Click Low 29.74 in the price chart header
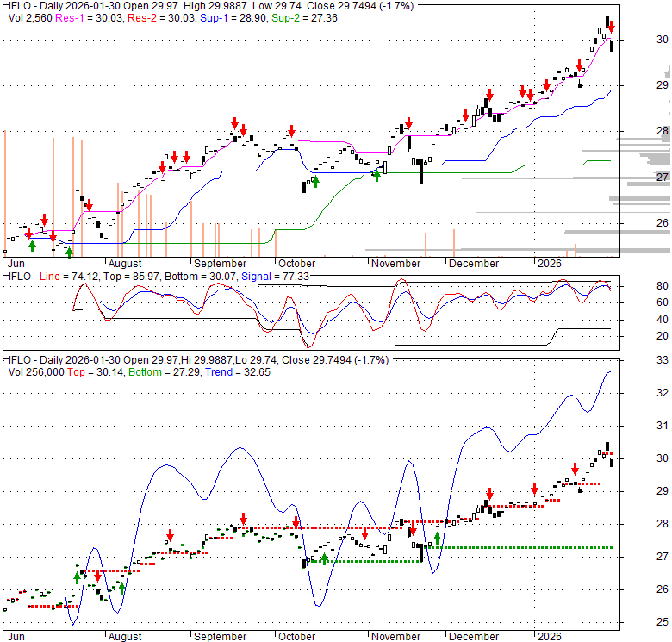 [x=277, y=6]
